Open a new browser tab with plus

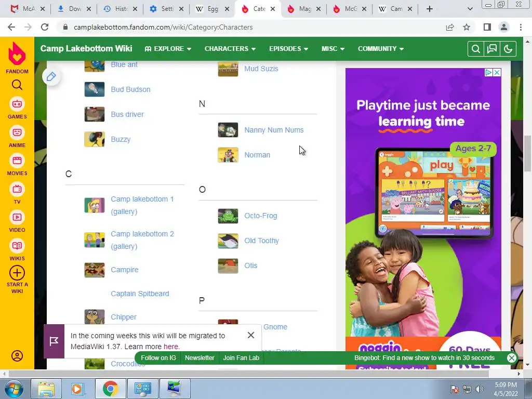click(x=430, y=9)
